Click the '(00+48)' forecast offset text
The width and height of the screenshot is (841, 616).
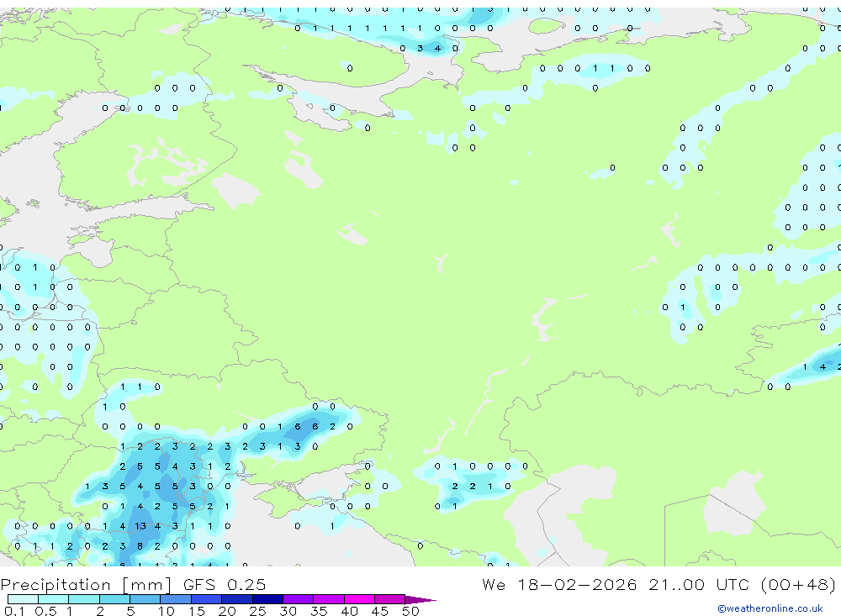(798, 584)
